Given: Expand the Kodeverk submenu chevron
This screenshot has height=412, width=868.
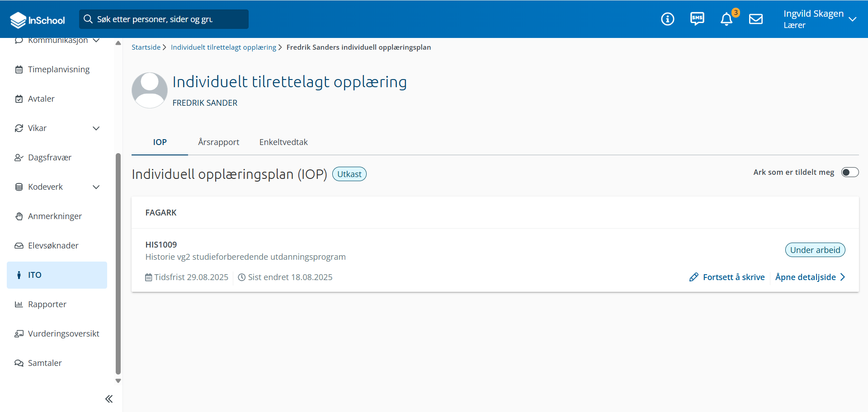Looking at the screenshot, I should 96,187.
